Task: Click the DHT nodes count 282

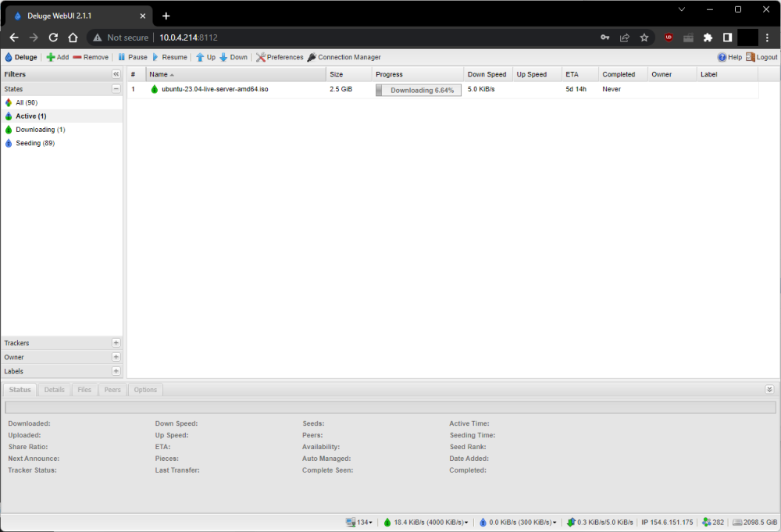Action: [x=713, y=522]
